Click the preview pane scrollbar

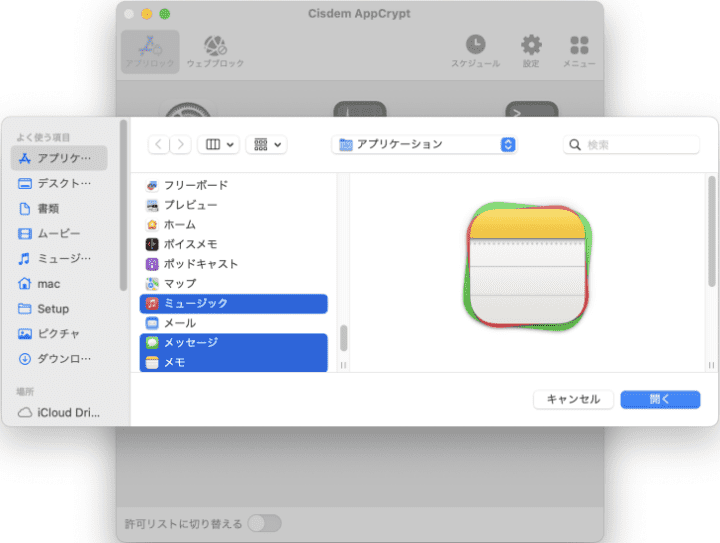[712, 232]
